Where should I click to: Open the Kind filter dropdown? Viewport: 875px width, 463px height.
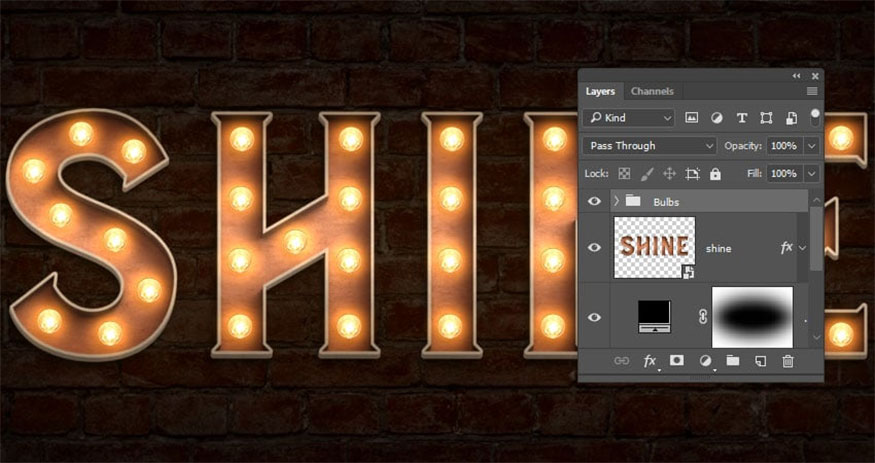(x=629, y=118)
